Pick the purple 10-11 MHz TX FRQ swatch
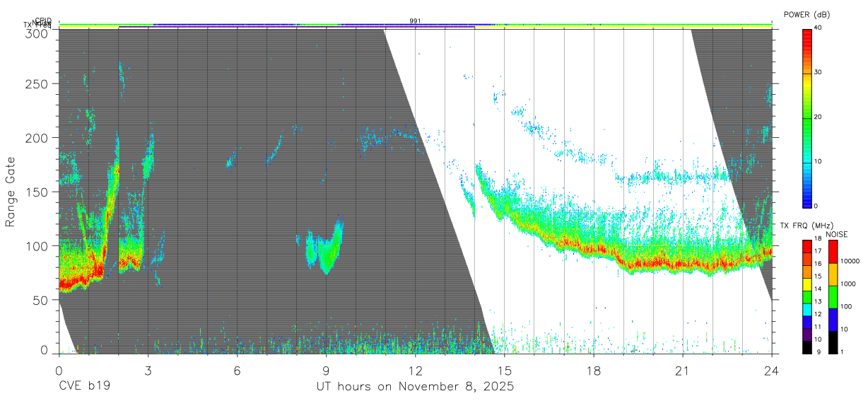Viewport: 868px width, 401px height. 807,333
